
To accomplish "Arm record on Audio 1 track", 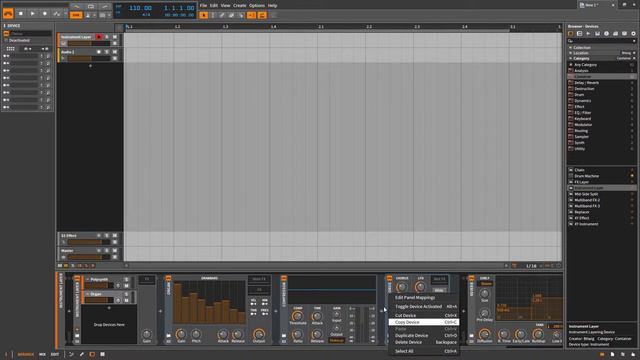I will (99, 52).
